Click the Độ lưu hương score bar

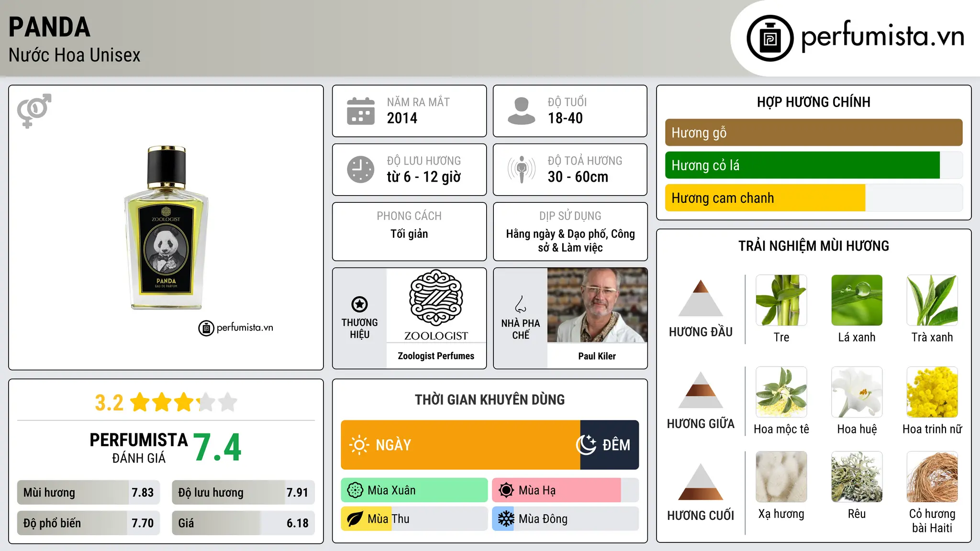click(243, 493)
